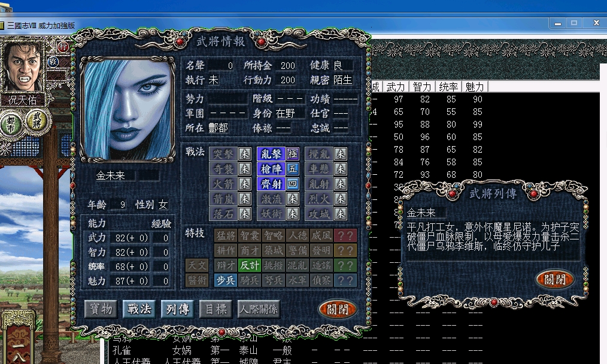This screenshot has width=607, height=364.
Task: Click the 亂射 tactic tile
Action: [x=320, y=184]
